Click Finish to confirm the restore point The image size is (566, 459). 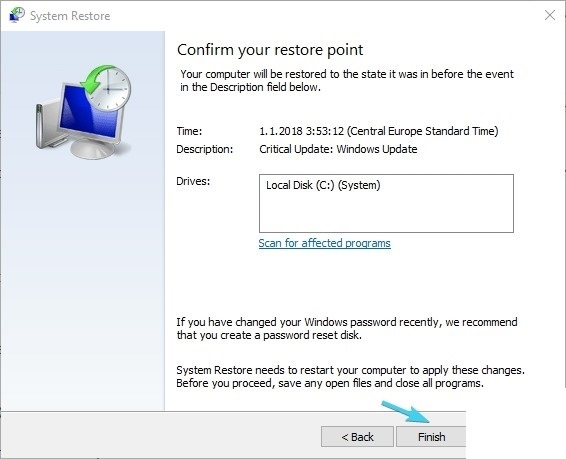tap(431, 437)
